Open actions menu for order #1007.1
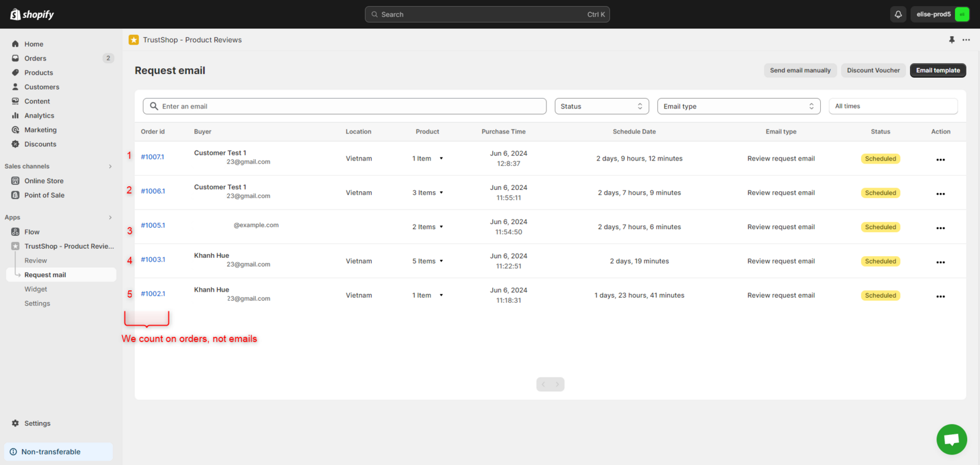Screen dimensions: 980x465 click(940, 159)
